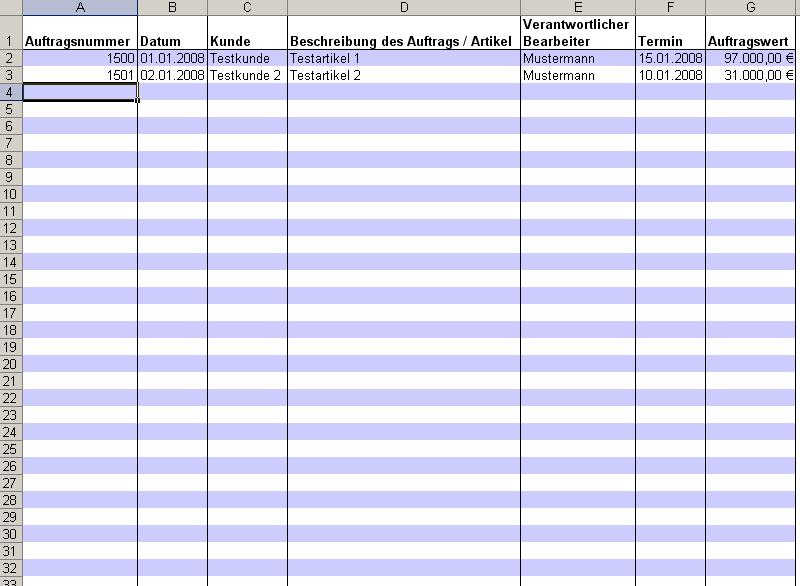Select column A header
Screen dimensions: 800x586
click(79, 7)
